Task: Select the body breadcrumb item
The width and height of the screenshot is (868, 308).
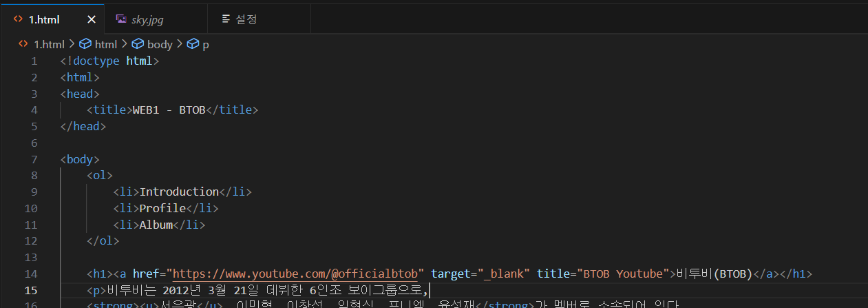Action: (x=160, y=44)
